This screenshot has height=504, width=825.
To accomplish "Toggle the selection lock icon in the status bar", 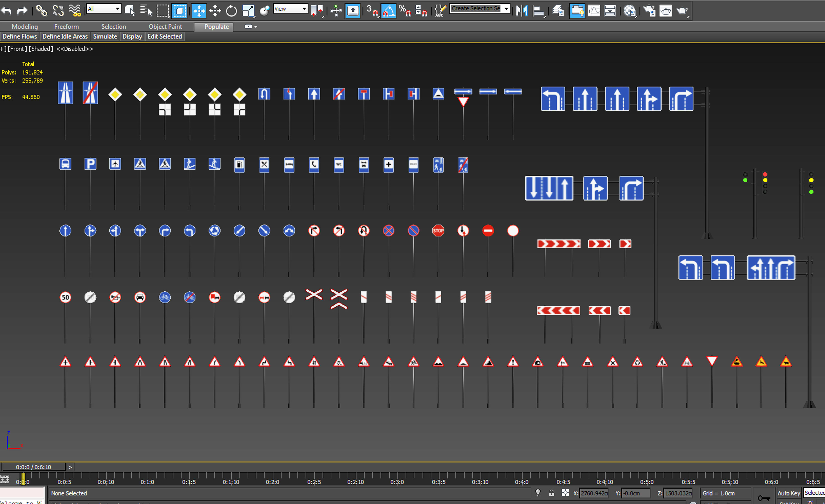I will (x=551, y=493).
